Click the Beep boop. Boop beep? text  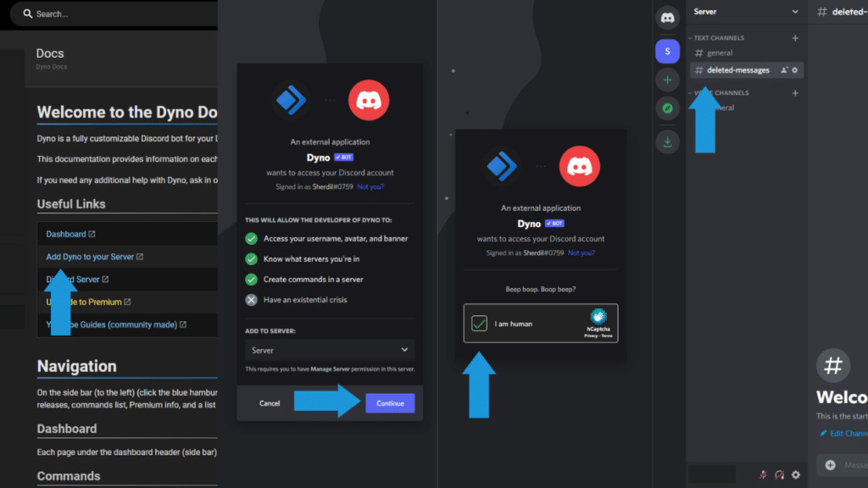[541, 290]
